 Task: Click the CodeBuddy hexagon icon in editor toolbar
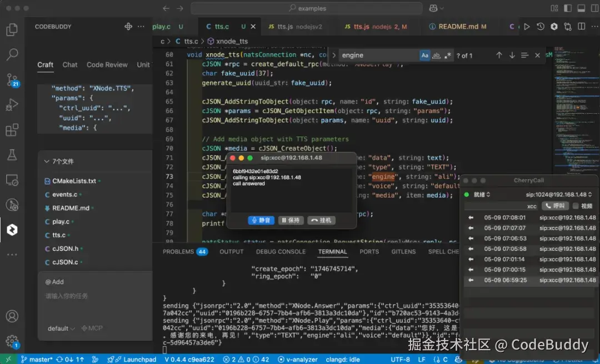pyautogui.click(x=554, y=27)
